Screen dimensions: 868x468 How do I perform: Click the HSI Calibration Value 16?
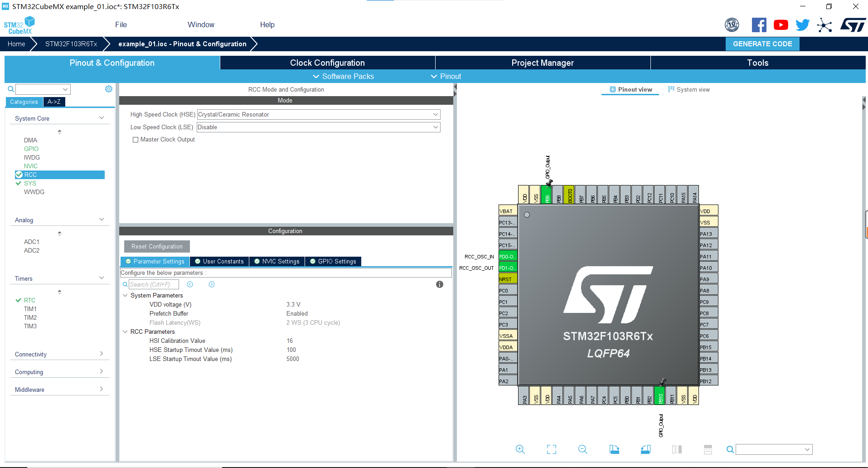(290, 341)
